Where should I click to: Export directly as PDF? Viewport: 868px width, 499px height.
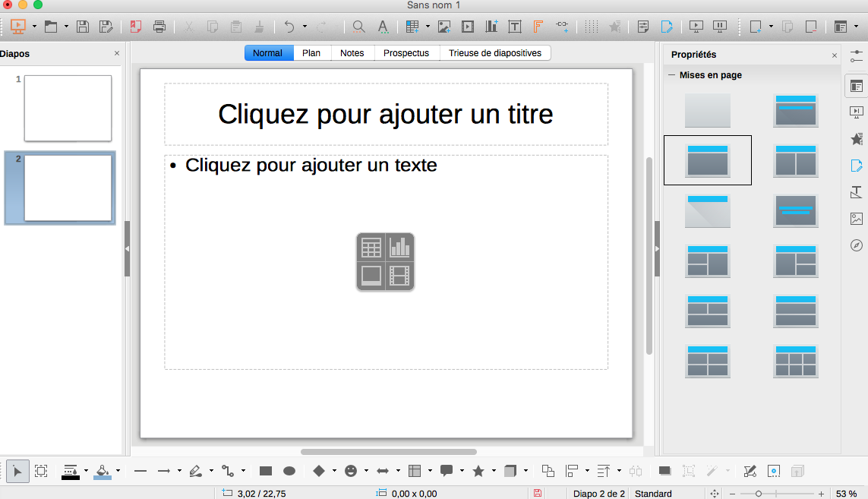coord(136,26)
